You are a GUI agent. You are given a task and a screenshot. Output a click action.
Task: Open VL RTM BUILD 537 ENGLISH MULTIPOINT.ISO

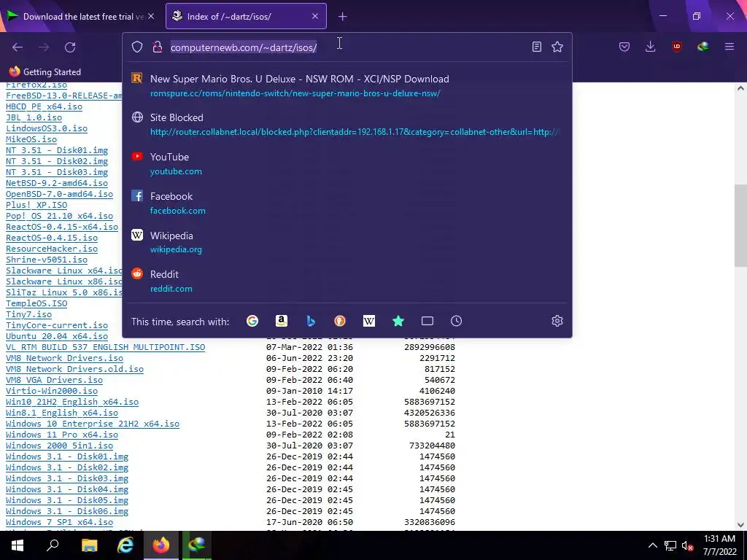[105, 347]
